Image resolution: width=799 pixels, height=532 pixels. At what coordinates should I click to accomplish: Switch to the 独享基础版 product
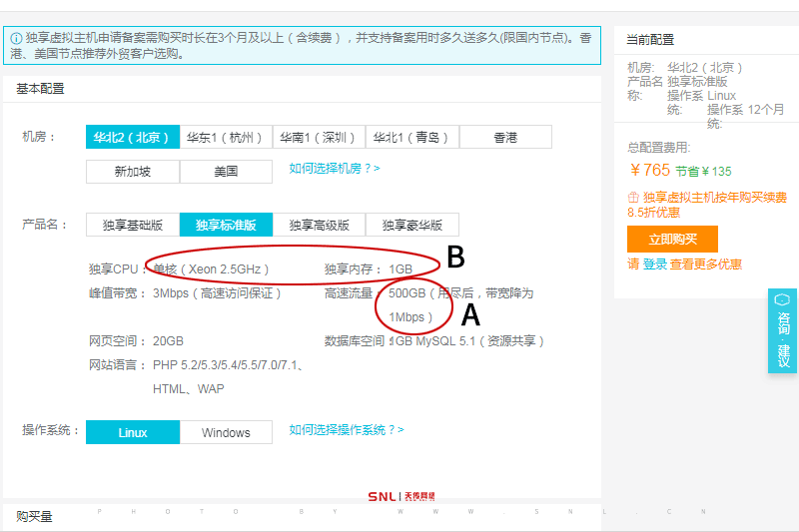click(x=133, y=225)
